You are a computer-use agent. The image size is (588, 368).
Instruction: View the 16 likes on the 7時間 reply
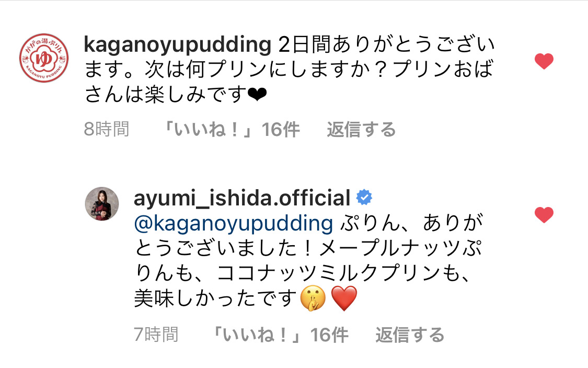[x=280, y=335]
